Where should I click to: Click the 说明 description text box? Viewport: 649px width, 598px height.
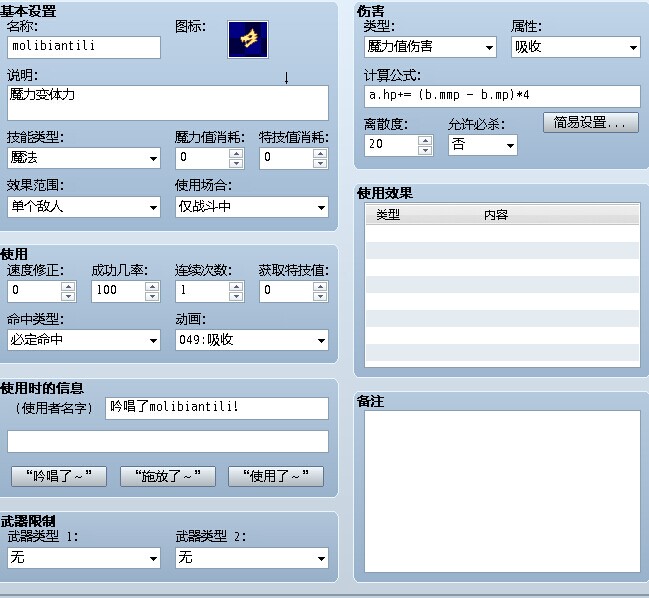click(x=168, y=103)
